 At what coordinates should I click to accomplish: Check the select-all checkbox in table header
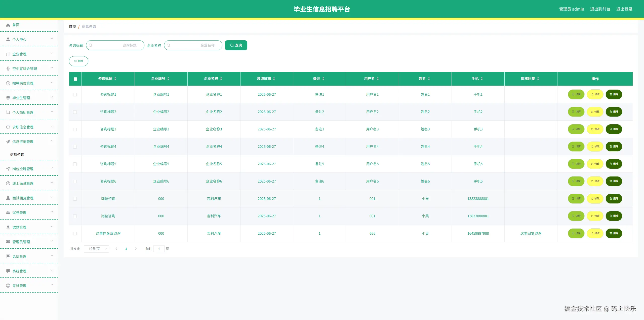[75, 79]
